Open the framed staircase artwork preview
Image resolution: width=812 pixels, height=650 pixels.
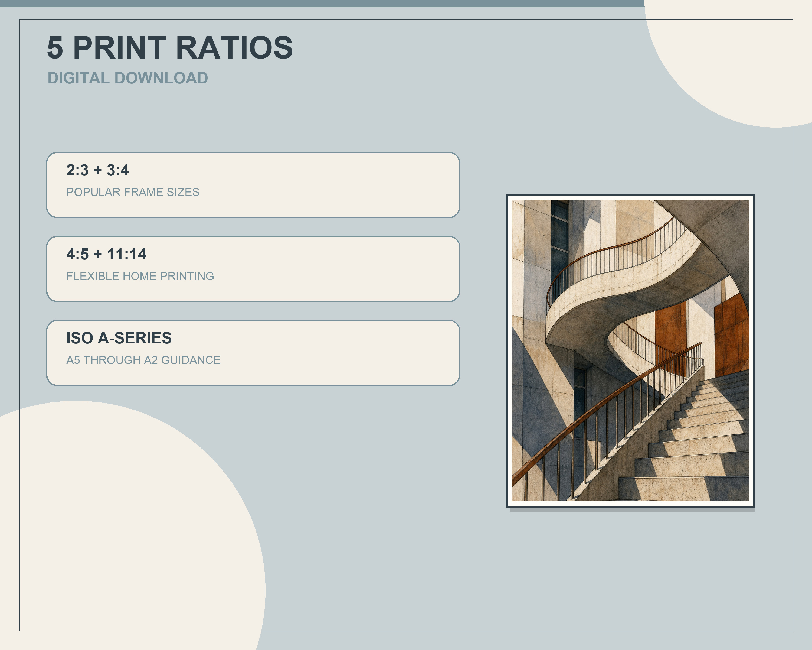[x=630, y=351]
